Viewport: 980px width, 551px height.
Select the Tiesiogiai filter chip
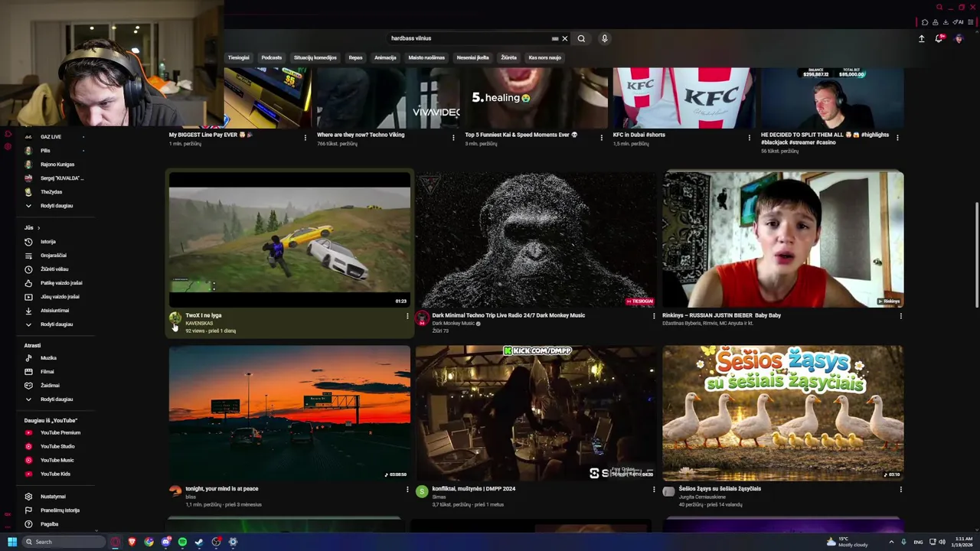[x=238, y=57]
